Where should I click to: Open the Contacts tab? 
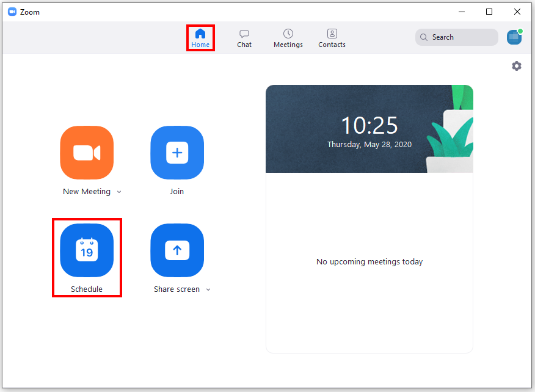(x=332, y=38)
